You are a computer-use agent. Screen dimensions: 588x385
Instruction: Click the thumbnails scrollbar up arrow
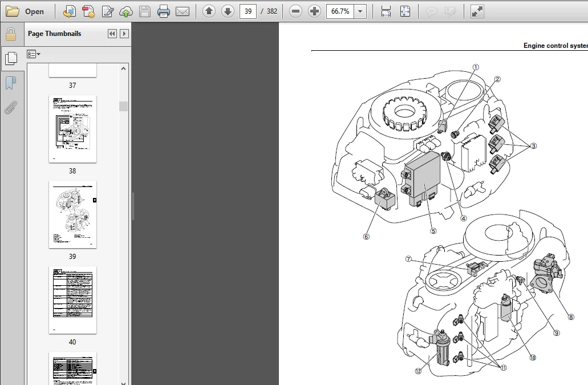(124, 68)
